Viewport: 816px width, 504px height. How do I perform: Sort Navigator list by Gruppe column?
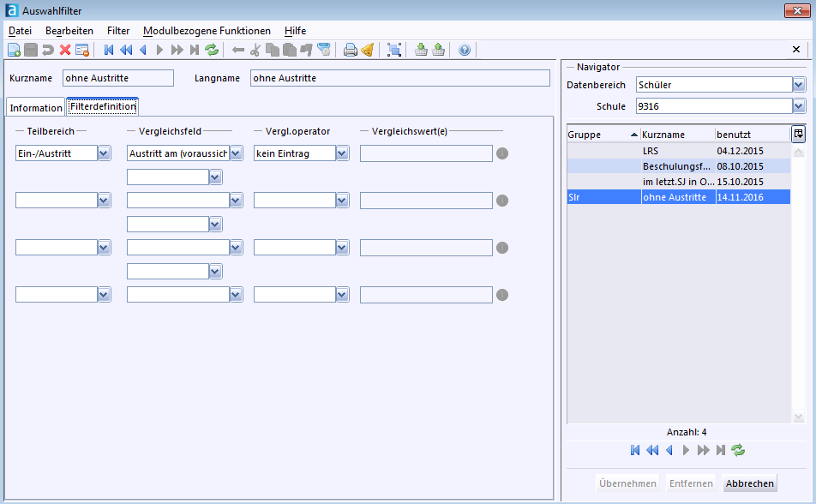click(603, 135)
